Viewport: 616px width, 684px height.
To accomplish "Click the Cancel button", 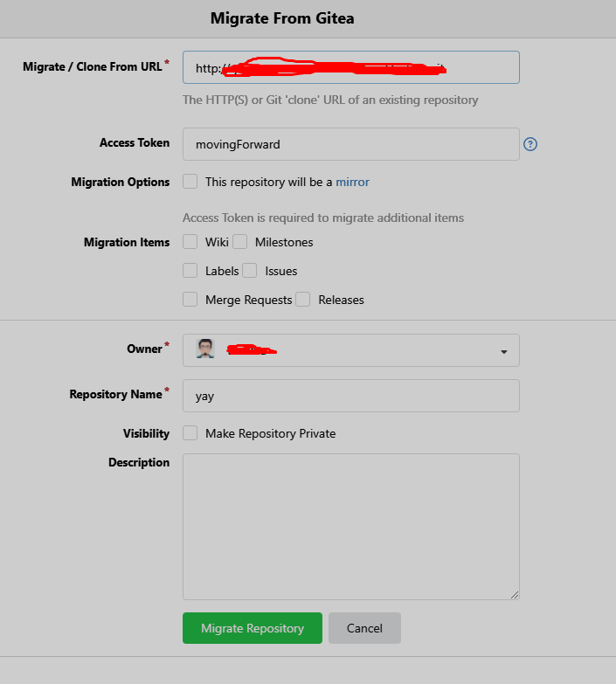I will tap(364, 628).
